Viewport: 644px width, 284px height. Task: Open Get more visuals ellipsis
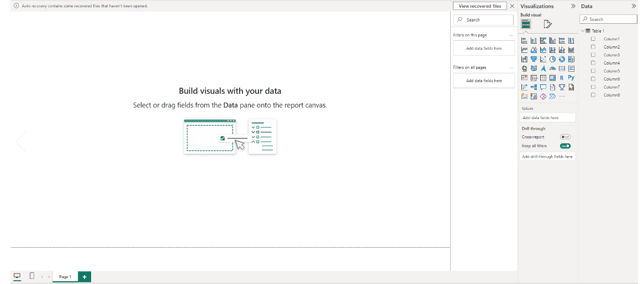point(562,97)
